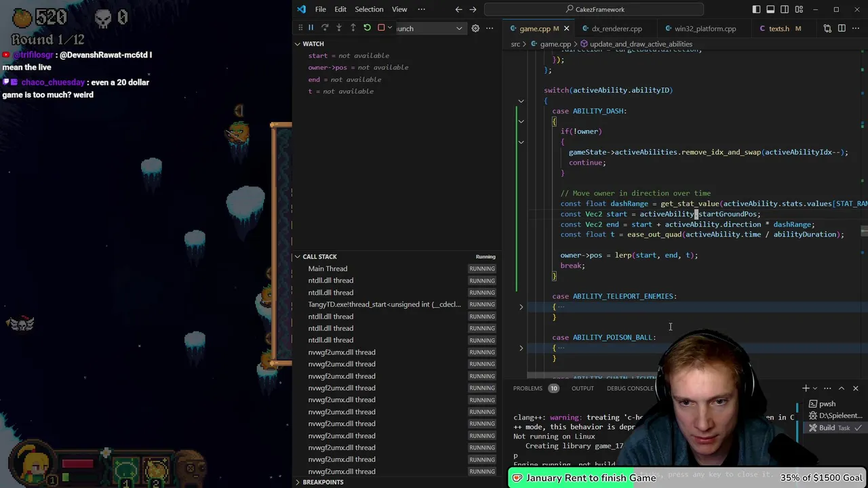
Task: Open changes with the compare icon
Action: coord(827,28)
